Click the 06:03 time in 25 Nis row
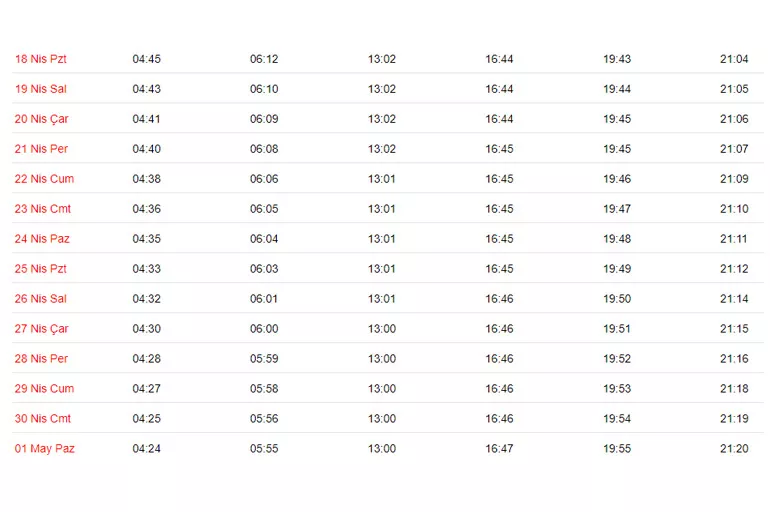The height and width of the screenshot is (512, 770). [x=264, y=269]
